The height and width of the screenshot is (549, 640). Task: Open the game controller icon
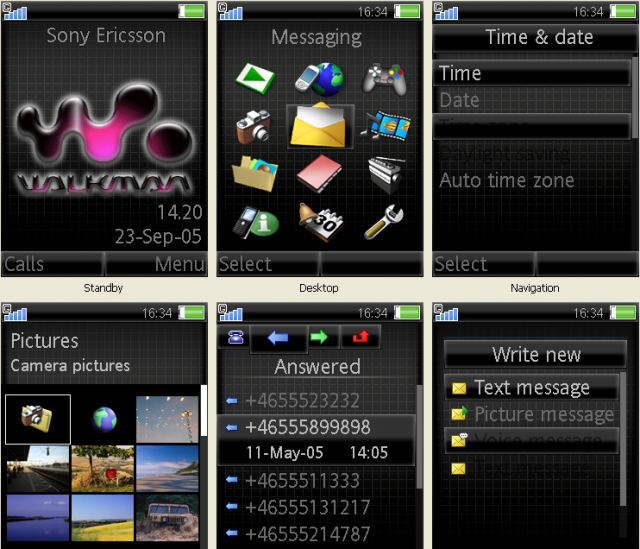tap(384, 79)
